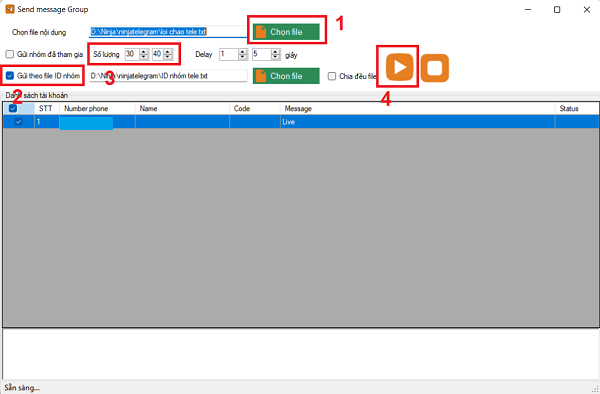Maximize the Send message Group window

(557, 10)
